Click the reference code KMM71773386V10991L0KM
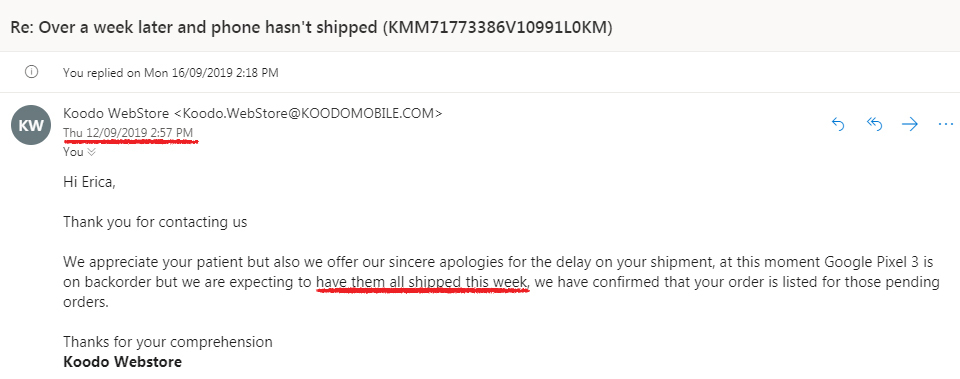This screenshot has height=379, width=960. coord(497,28)
